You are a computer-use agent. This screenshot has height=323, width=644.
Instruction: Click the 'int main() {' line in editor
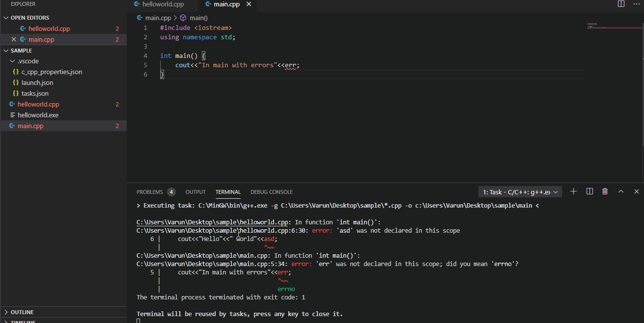183,55
